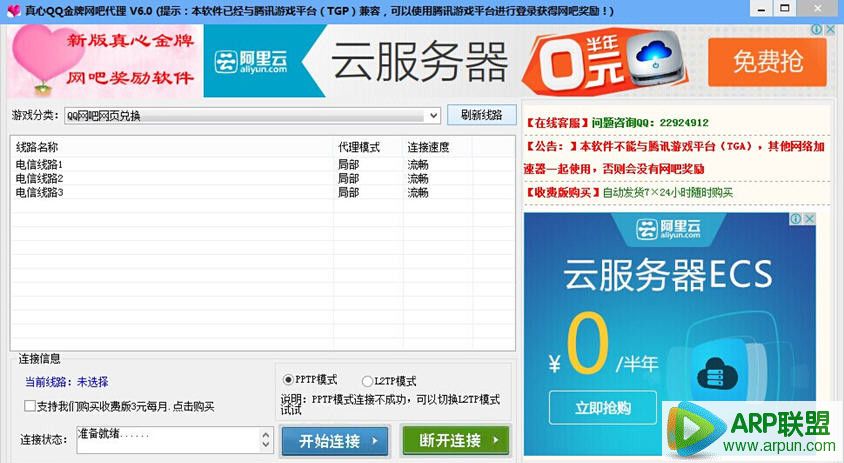Click the 当前线路: 未选择 text

[67, 382]
